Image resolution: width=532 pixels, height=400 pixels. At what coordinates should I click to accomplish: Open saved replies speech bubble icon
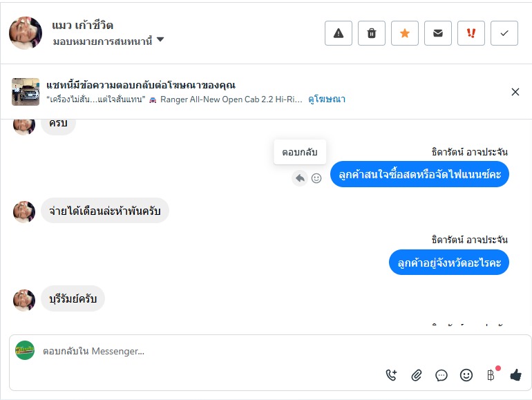pyautogui.click(x=441, y=375)
